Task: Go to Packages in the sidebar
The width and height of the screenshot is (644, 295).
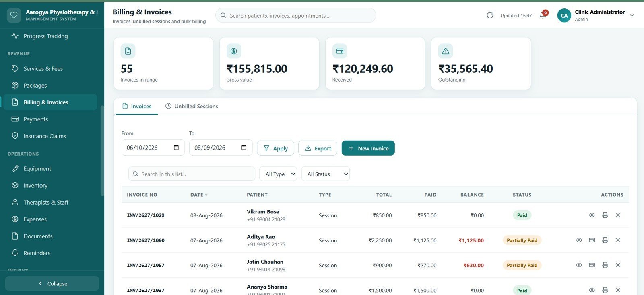Action: 50,86
